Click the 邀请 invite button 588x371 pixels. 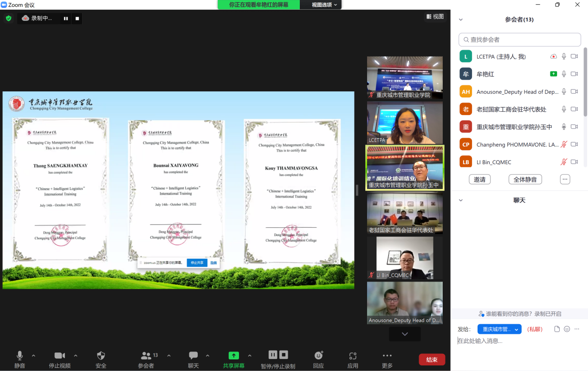(x=479, y=179)
